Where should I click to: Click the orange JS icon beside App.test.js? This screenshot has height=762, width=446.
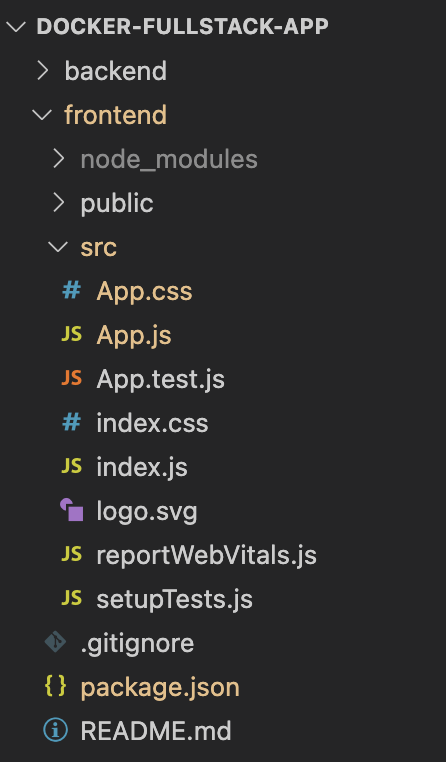tap(71, 378)
